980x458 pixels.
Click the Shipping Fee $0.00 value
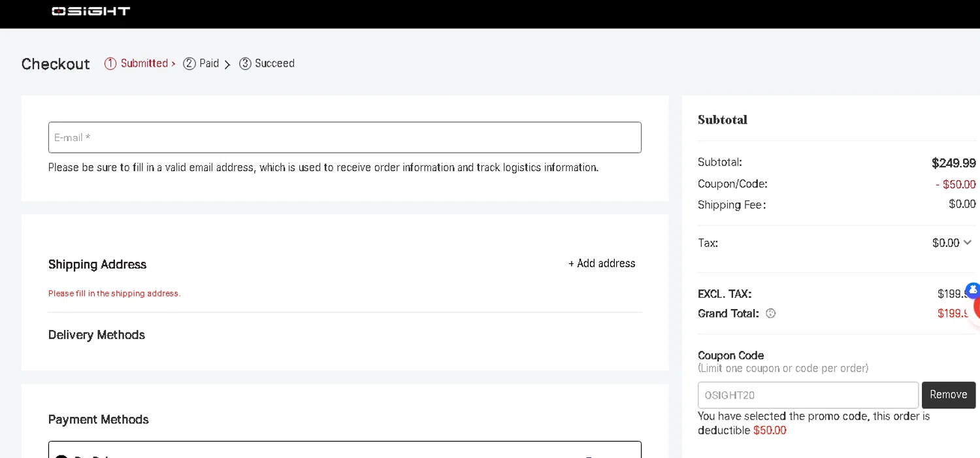tap(962, 204)
